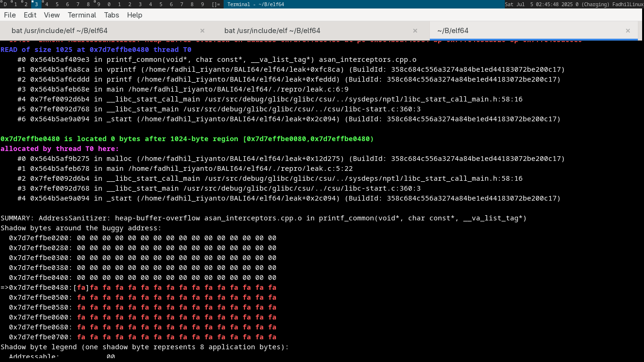The width and height of the screenshot is (644, 362).
Task: Open the Help menu
Action: [x=134, y=15]
